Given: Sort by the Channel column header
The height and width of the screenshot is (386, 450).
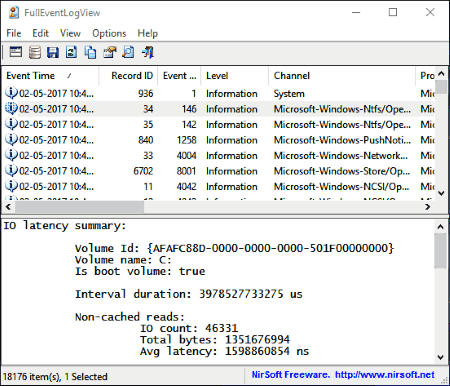Looking at the screenshot, I should click(342, 76).
